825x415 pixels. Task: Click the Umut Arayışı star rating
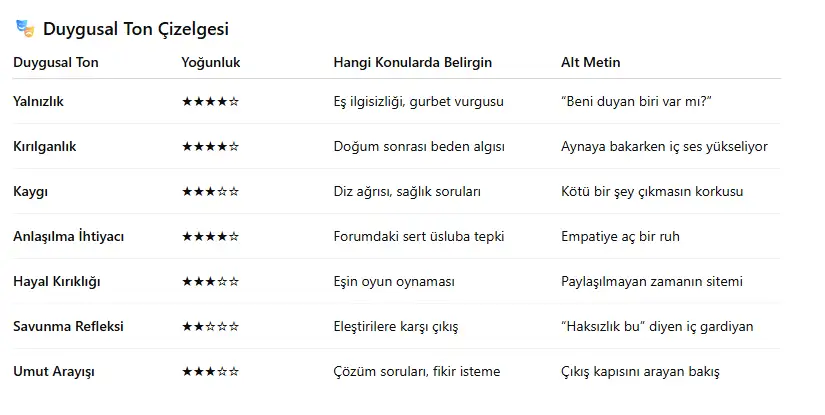coord(210,372)
